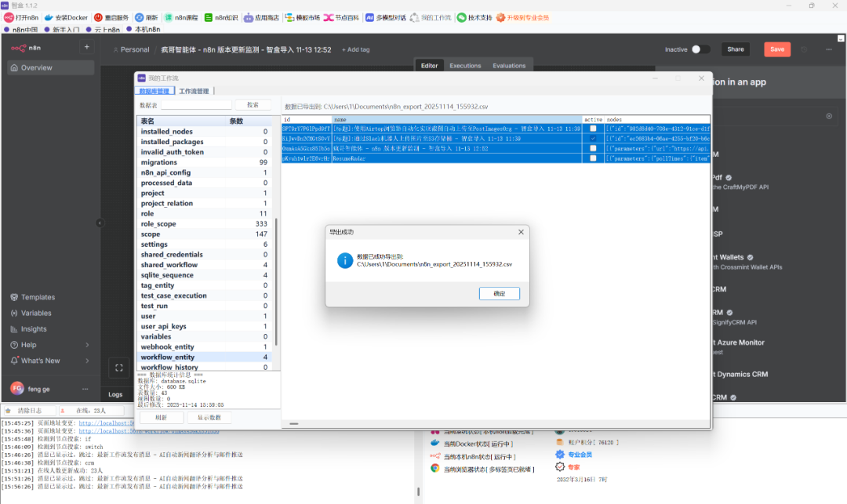
Task: Switch to the Executions tab
Action: pyautogui.click(x=465, y=66)
